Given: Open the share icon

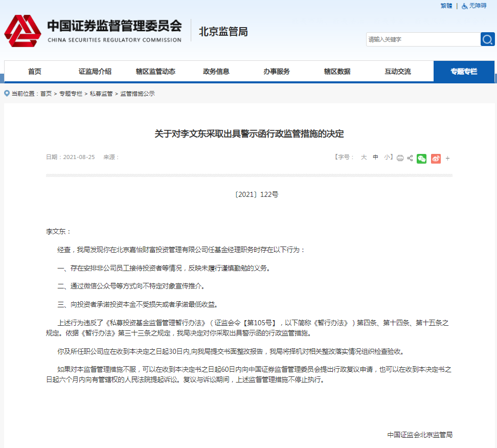Looking at the screenshot, I should click(x=410, y=158).
